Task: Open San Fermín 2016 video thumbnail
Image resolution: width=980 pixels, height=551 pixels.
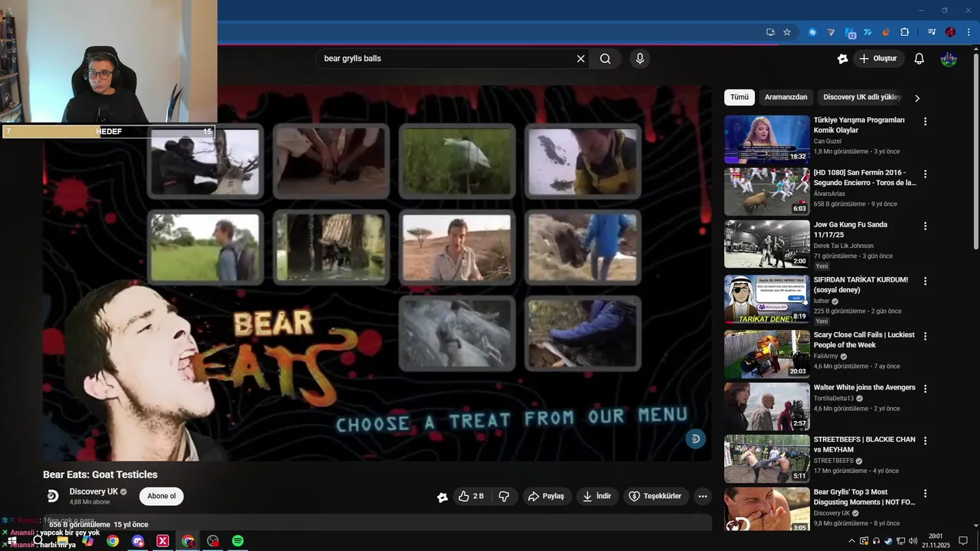Action: tap(766, 191)
